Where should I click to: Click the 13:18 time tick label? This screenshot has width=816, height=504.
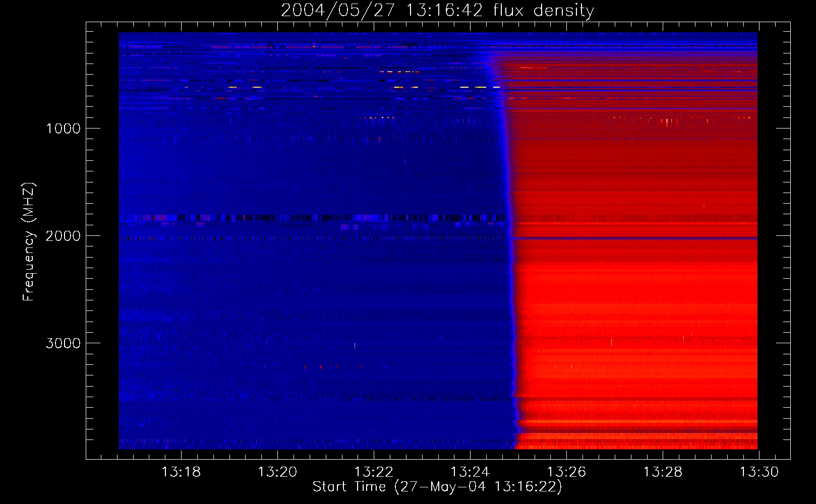coord(181,472)
